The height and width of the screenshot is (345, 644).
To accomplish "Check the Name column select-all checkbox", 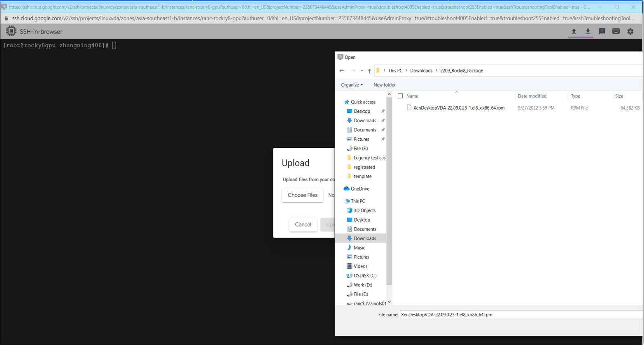I will coord(400,96).
